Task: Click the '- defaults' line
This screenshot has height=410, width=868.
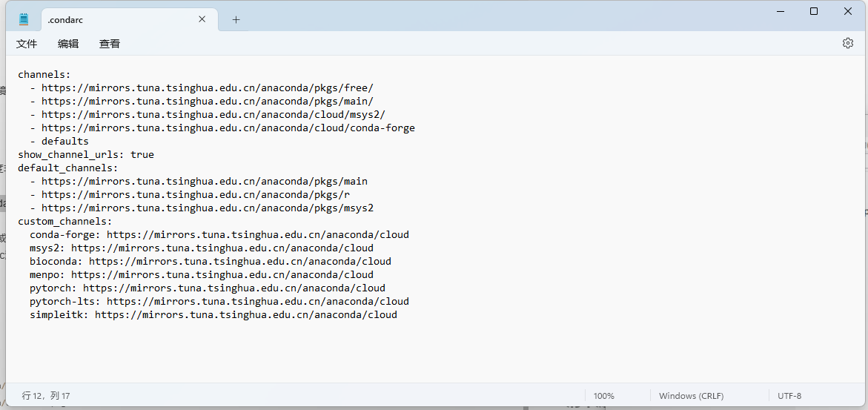Action: pos(59,142)
